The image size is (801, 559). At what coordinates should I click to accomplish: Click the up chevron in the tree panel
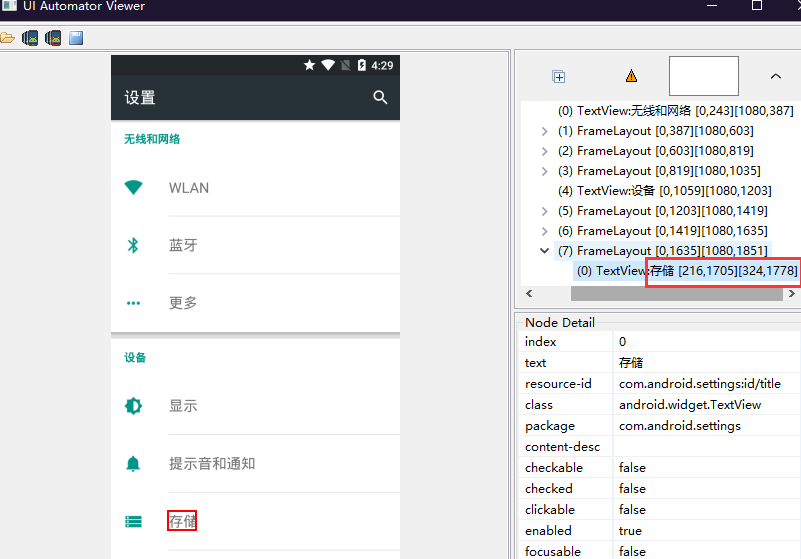(775, 76)
